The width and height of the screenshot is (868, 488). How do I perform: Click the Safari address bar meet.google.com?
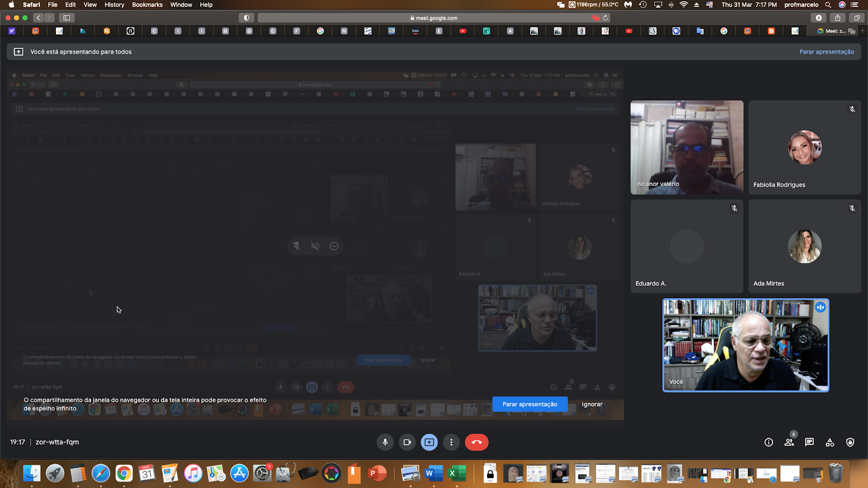tap(434, 18)
